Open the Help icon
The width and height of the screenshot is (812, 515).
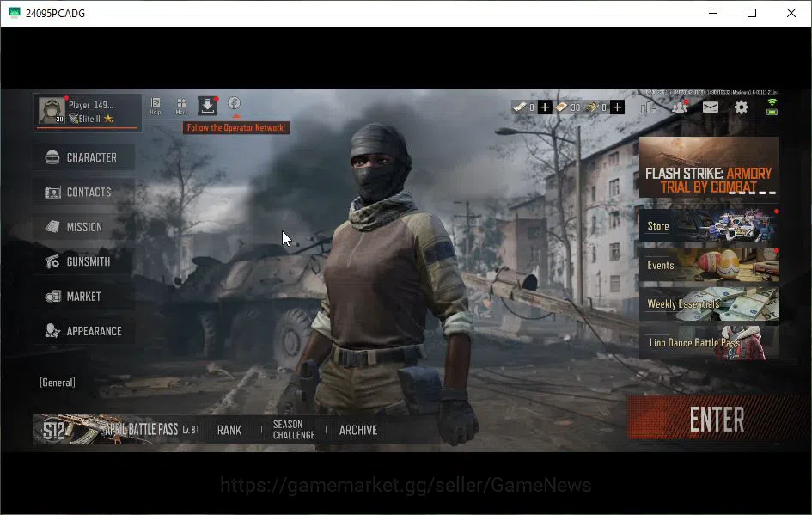click(x=156, y=106)
